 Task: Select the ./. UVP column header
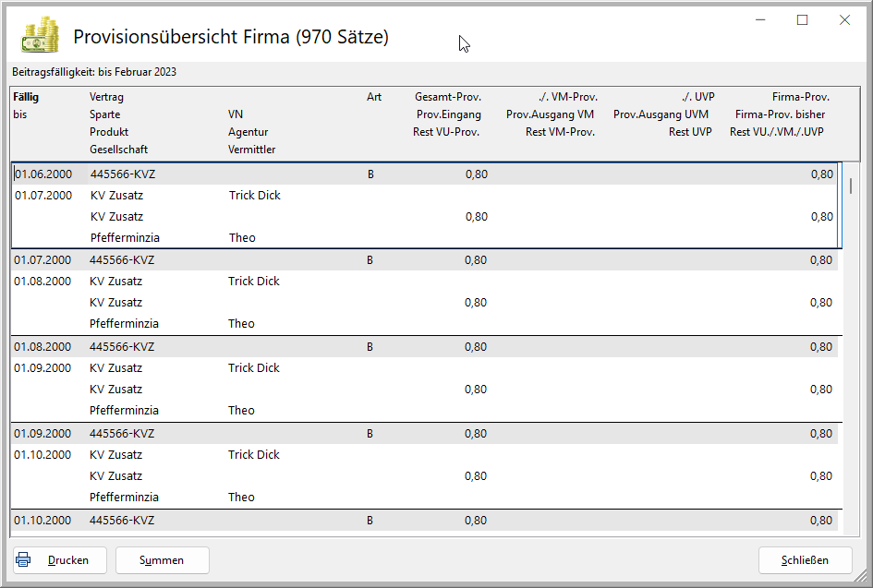697,97
